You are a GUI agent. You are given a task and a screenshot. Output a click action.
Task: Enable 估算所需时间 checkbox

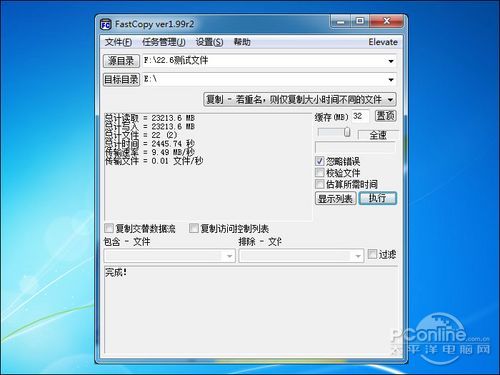(x=319, y=184)
